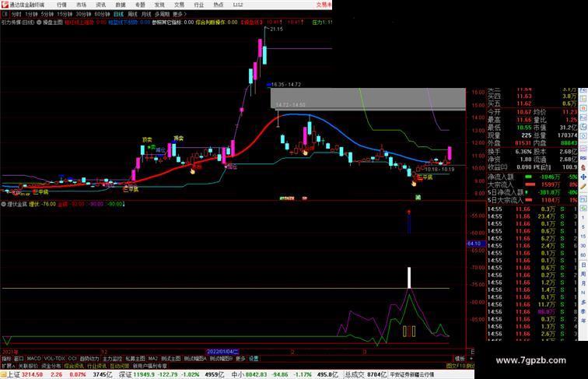Select the CCI indicator tab
This screenshot has height=379, width=588.
pyautogui.click(x=72, y=359)
